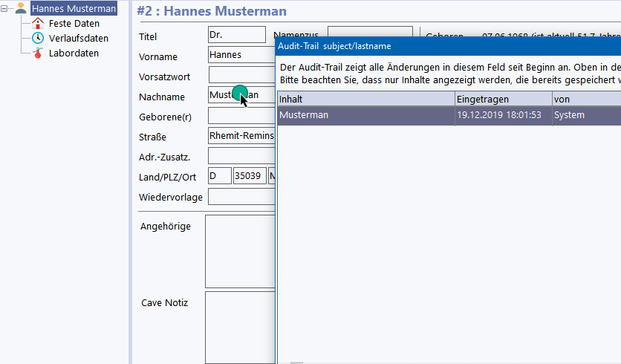
Task: Focus the Vorname field with Hannes
Action: click(241, 55)
